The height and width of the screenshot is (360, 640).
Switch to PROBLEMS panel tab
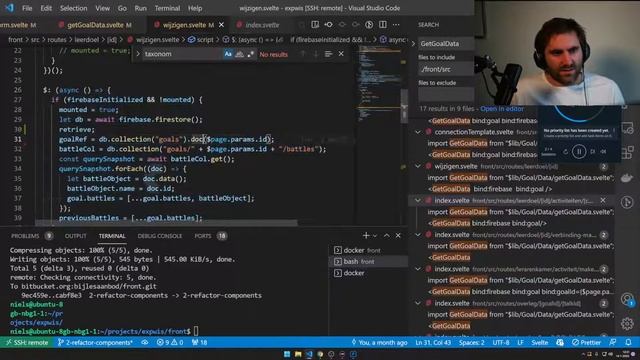31,236
